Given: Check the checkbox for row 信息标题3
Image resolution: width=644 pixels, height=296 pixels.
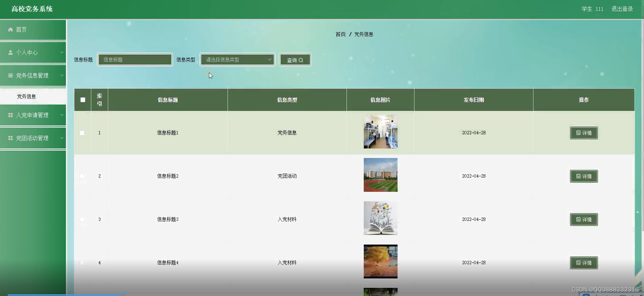Looking at the screenshot, I should [x=82, y=220].
